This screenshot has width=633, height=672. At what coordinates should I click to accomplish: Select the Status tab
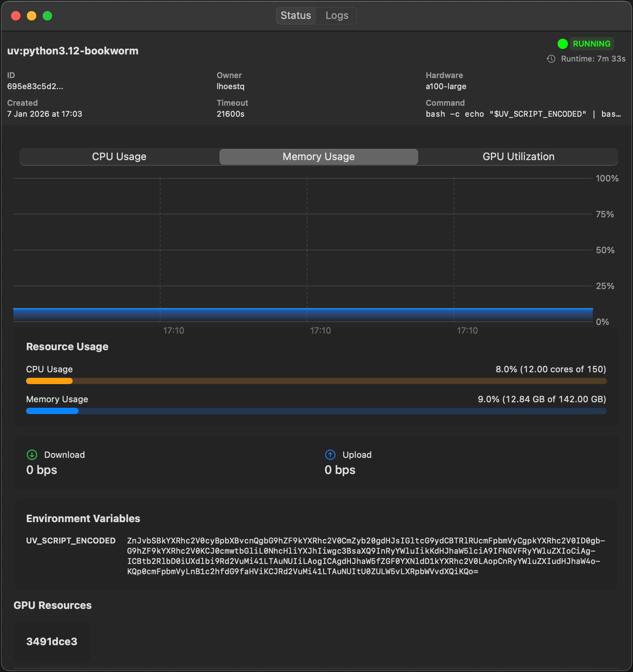pyautogui.click(x=296, y=16)
